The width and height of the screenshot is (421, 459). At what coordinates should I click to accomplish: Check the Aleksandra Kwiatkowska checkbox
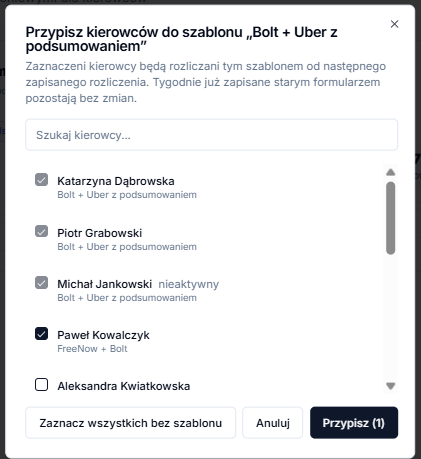42,385
